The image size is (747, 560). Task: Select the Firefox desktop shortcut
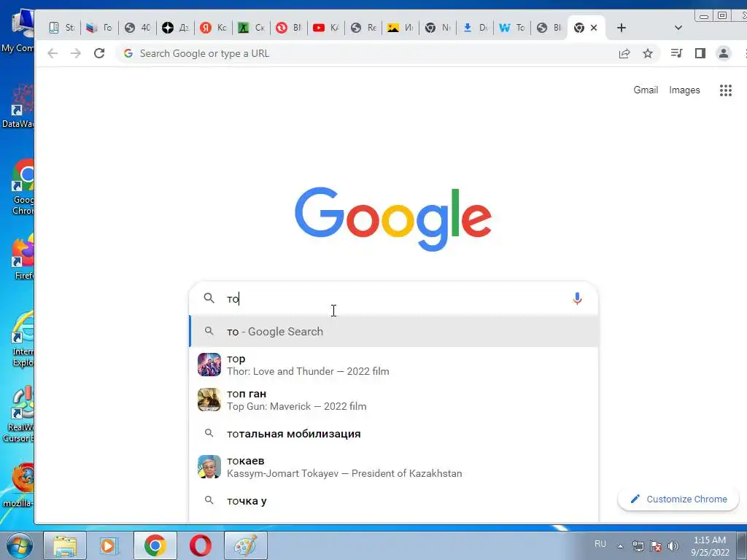click(x=22, y=257)
